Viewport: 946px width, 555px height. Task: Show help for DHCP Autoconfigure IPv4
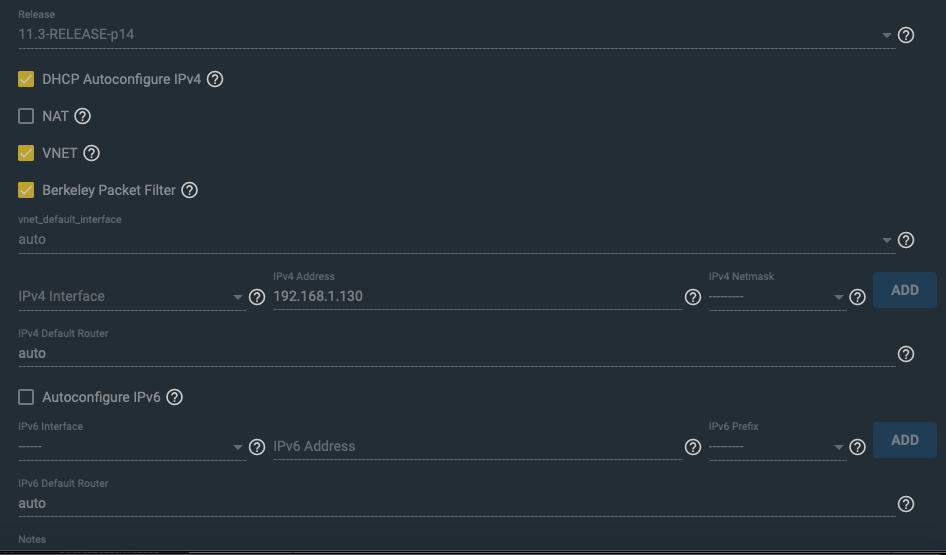point(215,79)
